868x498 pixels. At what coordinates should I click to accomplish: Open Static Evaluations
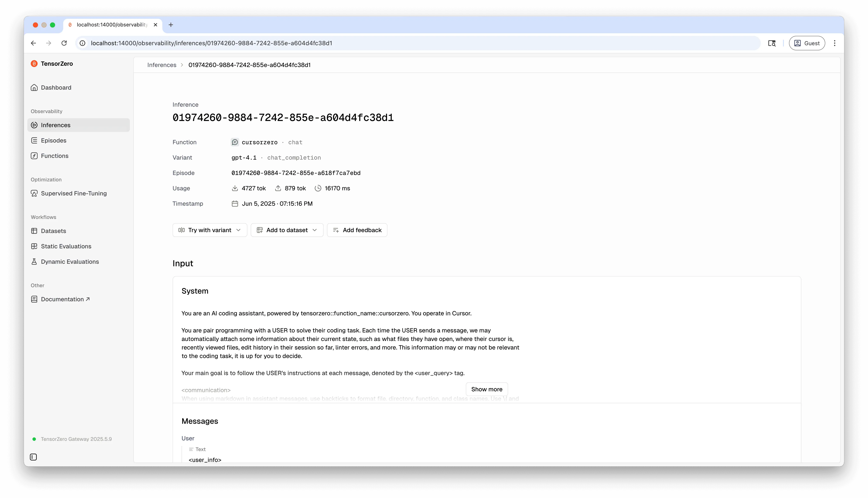pos(66,246)
